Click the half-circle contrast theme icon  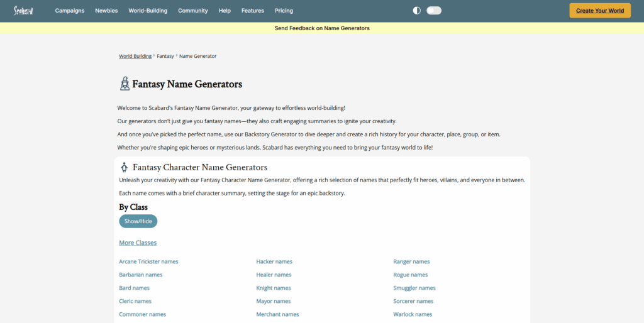tap(416, 11)
